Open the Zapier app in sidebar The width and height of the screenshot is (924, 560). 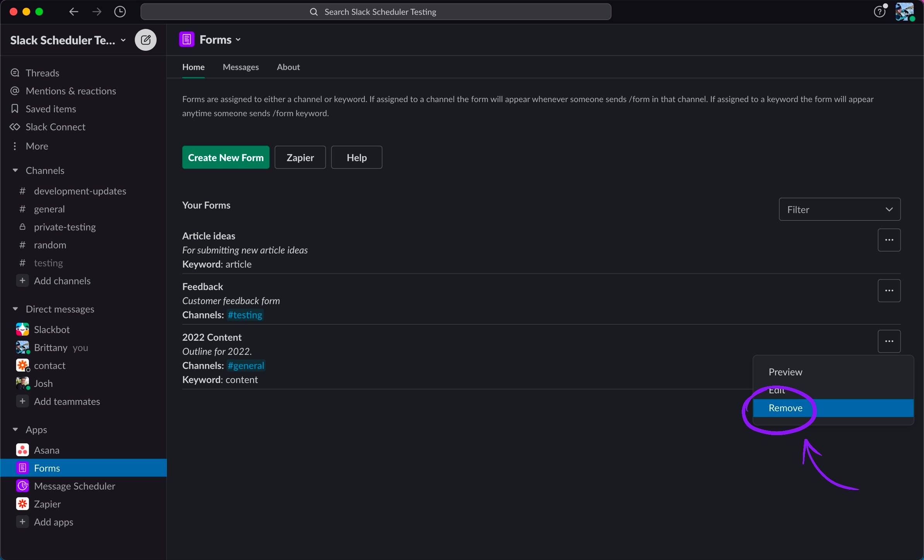(47, 504)
